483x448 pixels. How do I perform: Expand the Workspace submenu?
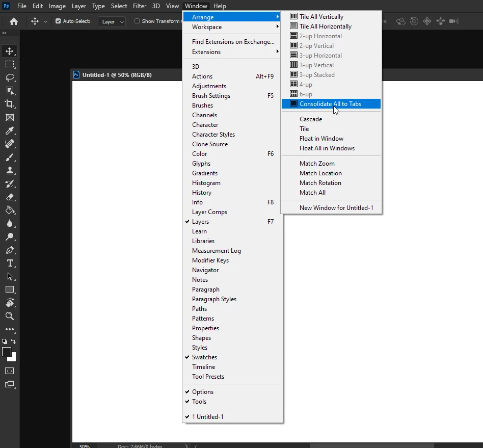pos(232,27)
